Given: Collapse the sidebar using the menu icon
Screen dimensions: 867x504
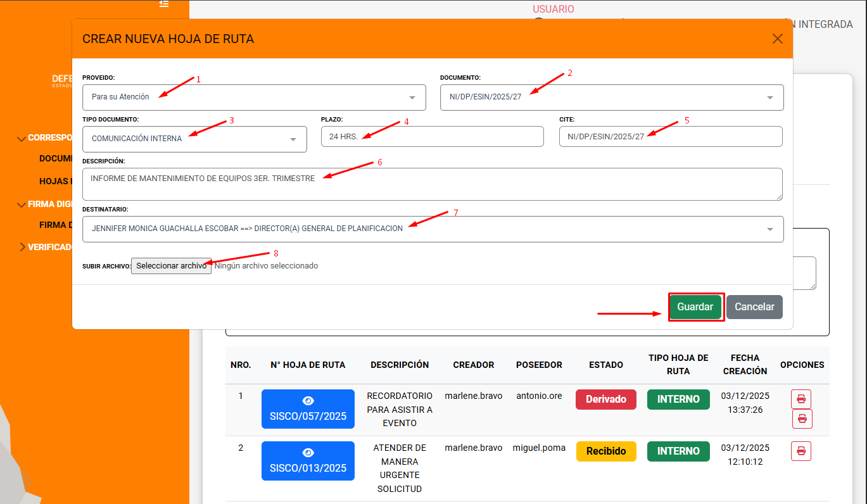Looking at the screenshot, I should point(164,4).
